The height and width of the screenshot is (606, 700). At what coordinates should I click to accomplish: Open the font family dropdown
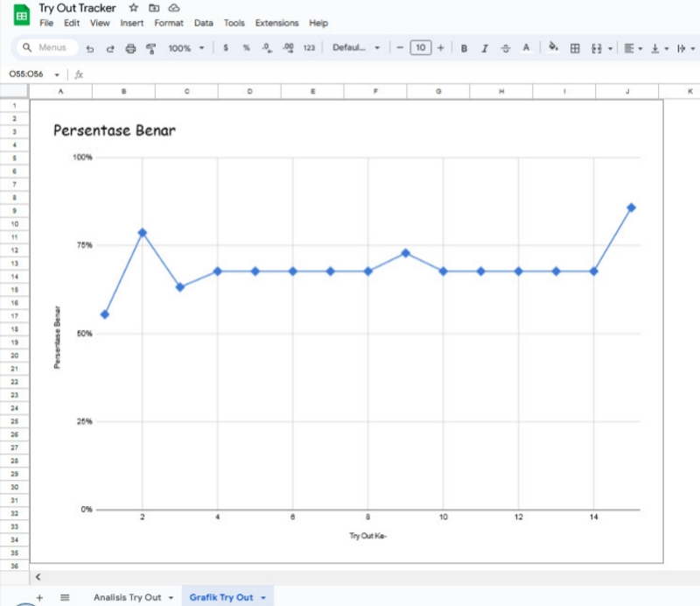pos(356,47)
